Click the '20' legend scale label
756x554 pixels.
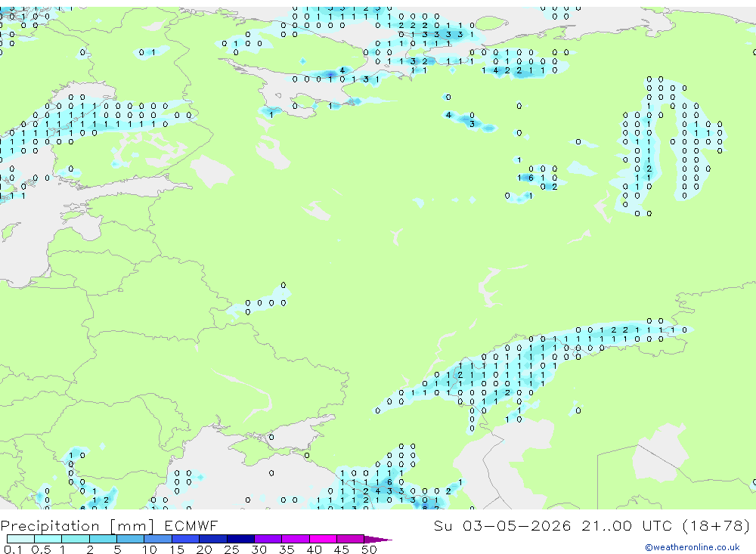click(204, 549)
